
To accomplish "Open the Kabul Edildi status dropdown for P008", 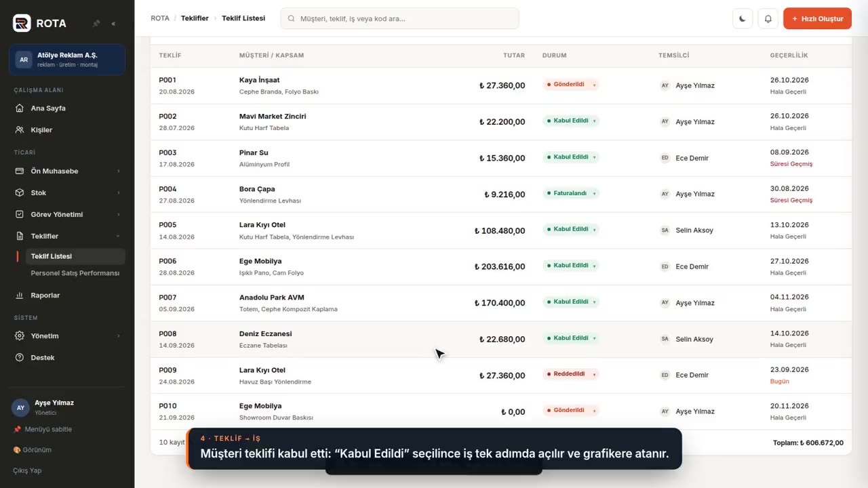I will pos(571,338).
